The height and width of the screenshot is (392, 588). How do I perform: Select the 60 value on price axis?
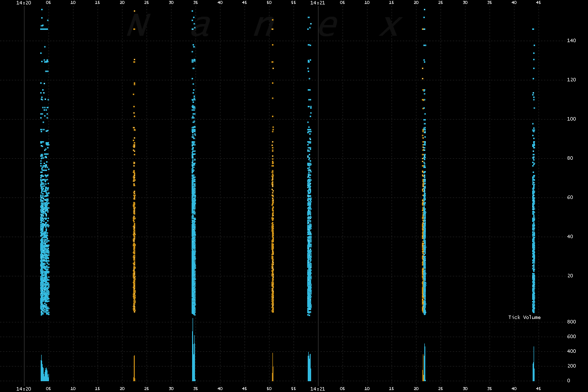click(x=570, y=197)
